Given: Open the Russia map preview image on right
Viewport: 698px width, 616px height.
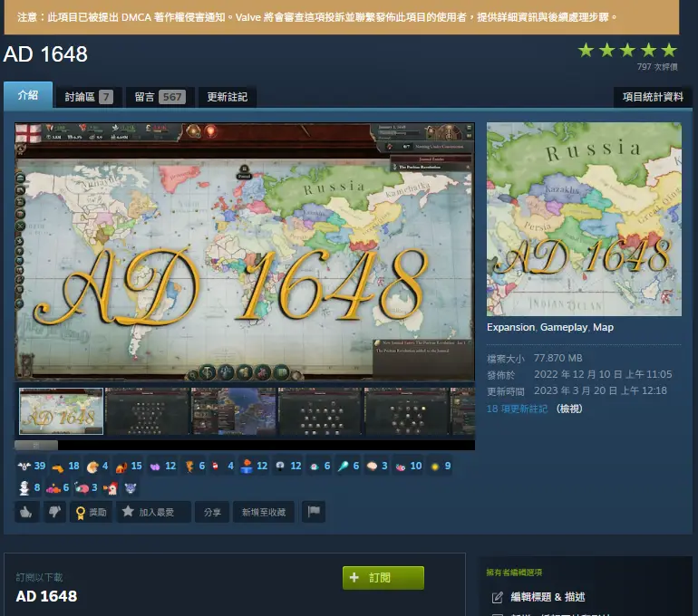Looking at the screenshot, I should 584,219.
